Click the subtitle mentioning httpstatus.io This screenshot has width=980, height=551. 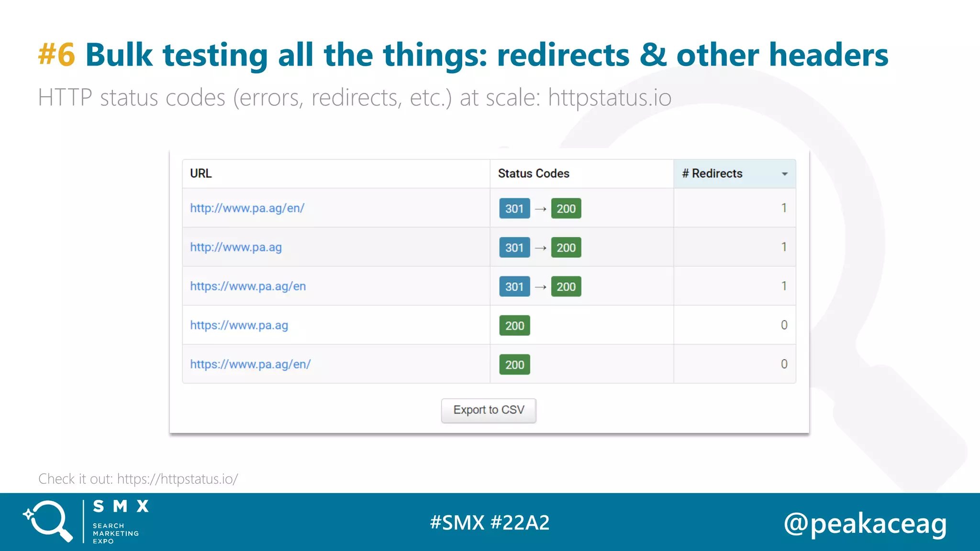click(355, 98)
